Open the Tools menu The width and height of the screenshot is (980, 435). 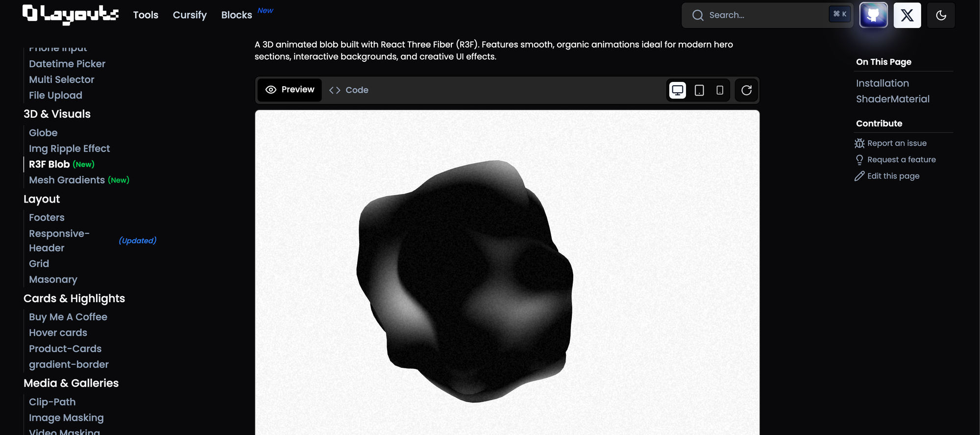[146, 15]
